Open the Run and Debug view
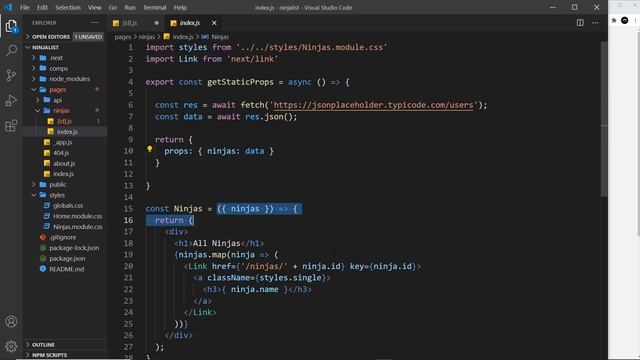 click(11, 100)
